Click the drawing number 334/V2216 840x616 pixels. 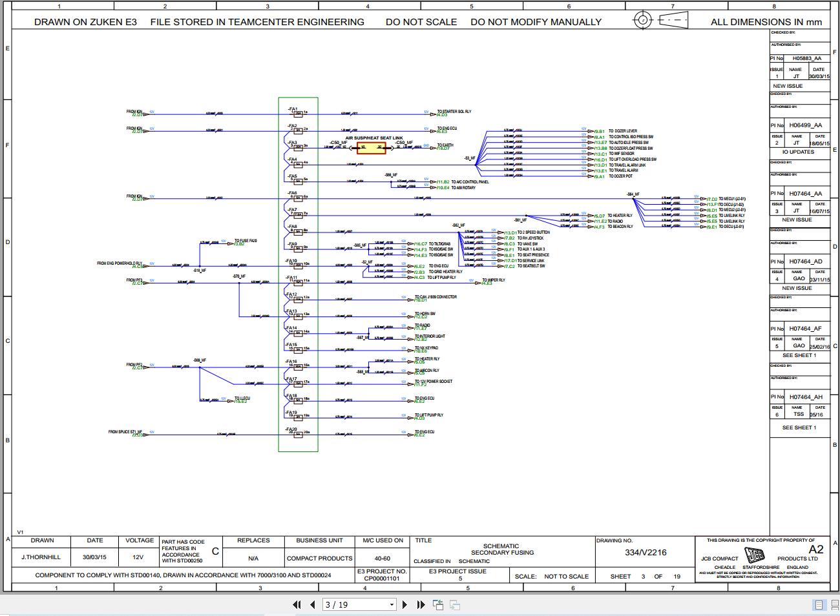pyautogui.click(x=646, y=552)
